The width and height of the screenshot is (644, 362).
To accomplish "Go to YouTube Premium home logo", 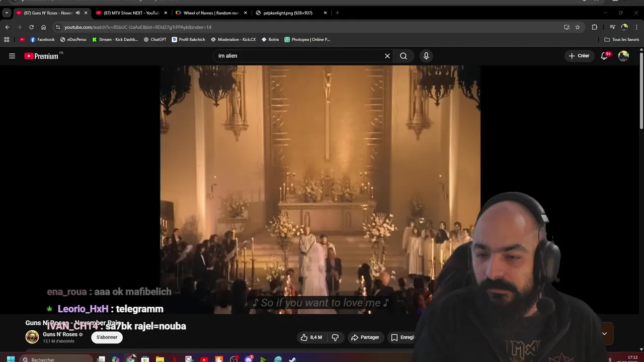I will pos(42,56).
